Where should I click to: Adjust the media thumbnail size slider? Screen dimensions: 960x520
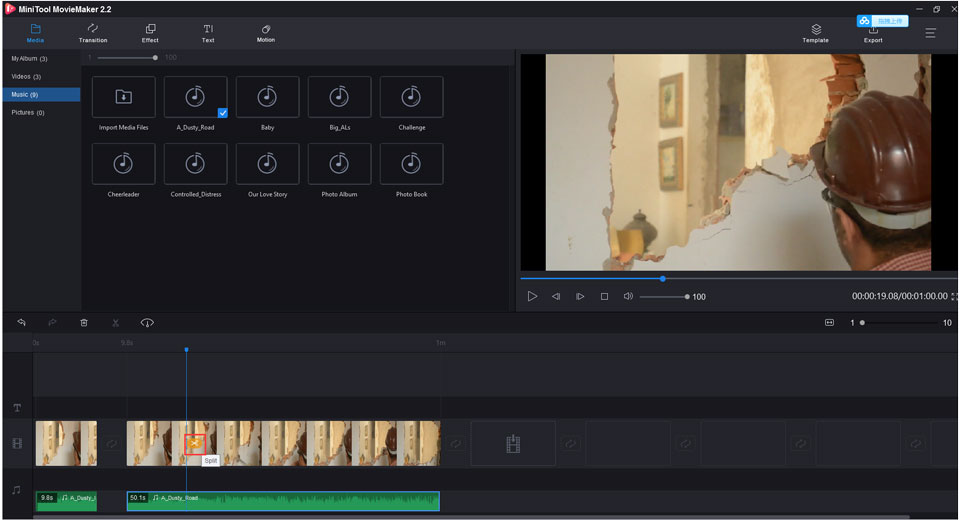(x=127, y=58)
